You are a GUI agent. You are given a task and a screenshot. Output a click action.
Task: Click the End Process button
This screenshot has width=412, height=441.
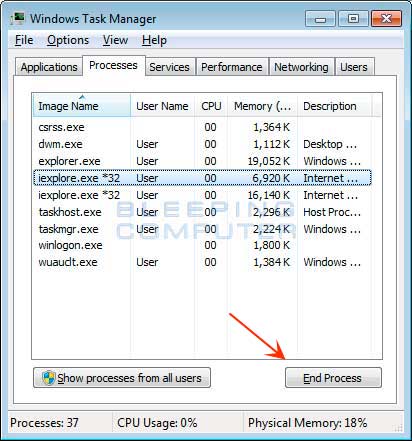point(333,378)
